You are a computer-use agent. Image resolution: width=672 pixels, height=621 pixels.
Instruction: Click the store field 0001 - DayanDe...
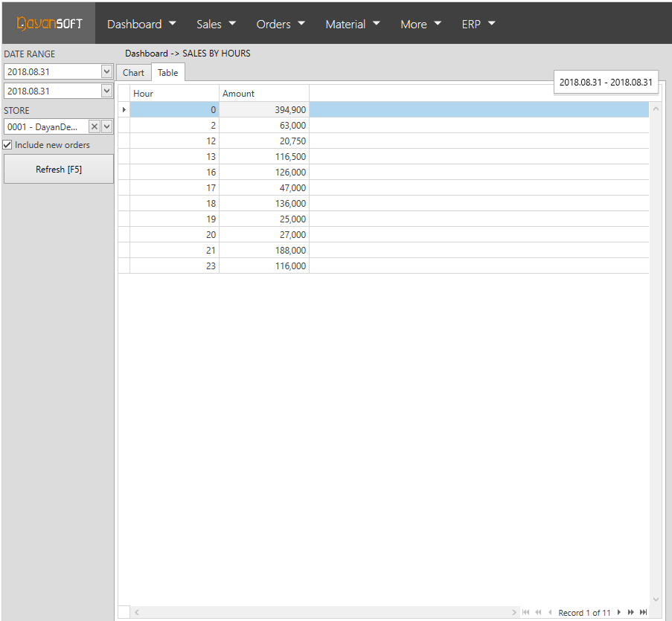(46, 126)
